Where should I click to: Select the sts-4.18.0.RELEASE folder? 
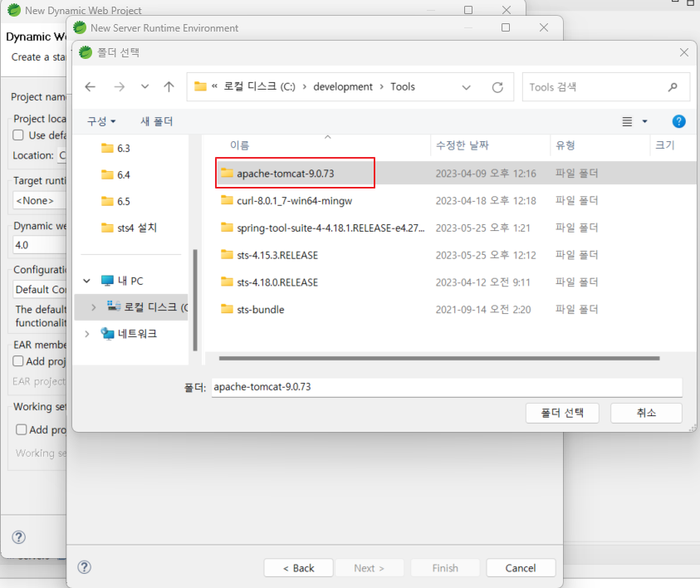[x=277, y=282]
